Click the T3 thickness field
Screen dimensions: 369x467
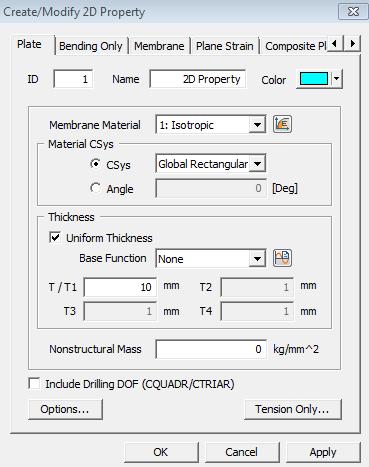coord(120,311)
